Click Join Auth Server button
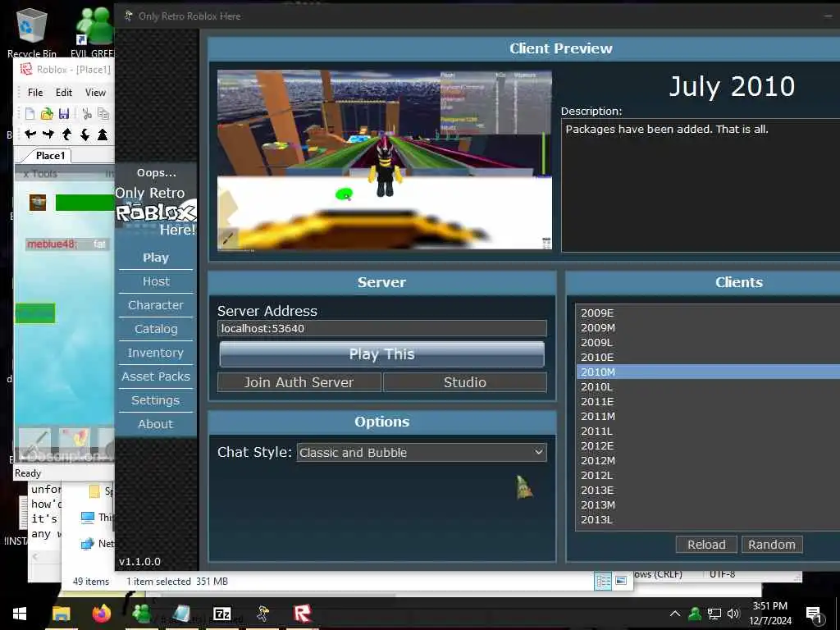Image resolution: width=840 pixels, height=630 pixels. click(x=299, y=382)
